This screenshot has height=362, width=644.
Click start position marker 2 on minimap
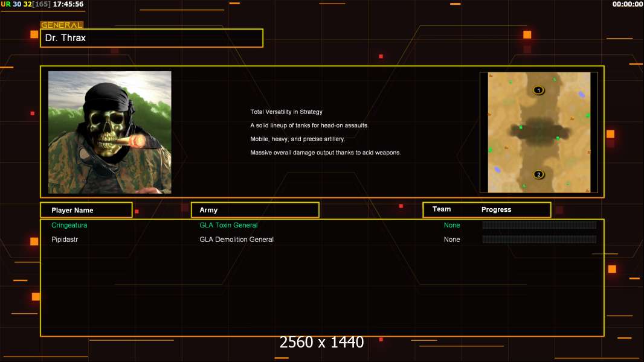click(538, 174)
